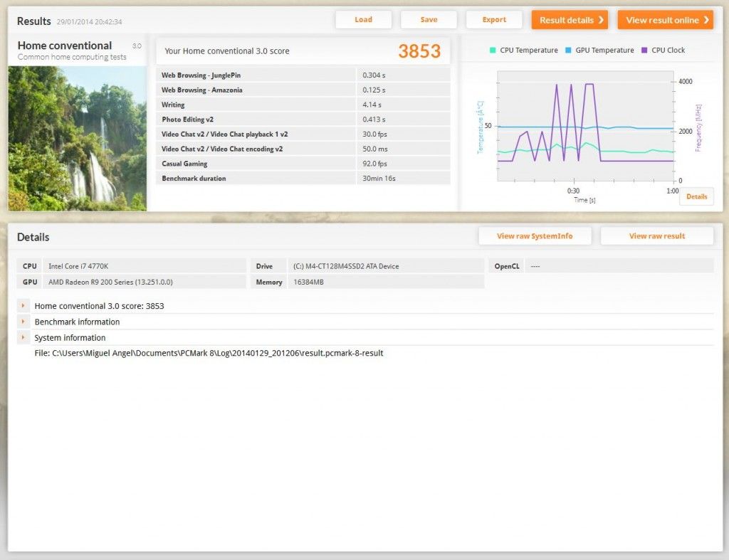
Task: Click CPU Temperature legend swatch
Action: (x=493, y=51)
